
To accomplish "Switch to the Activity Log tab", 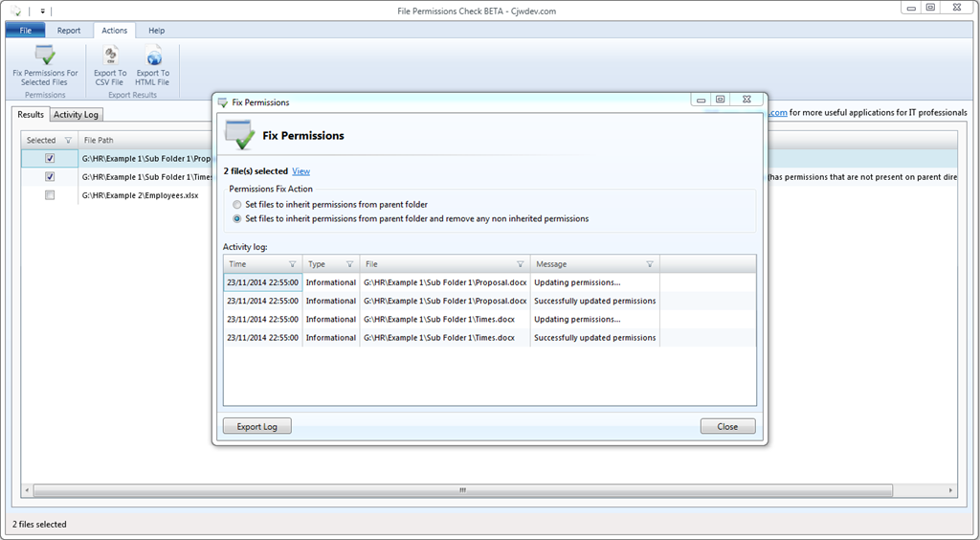I will pyautogui.click(x=76, y=115).
